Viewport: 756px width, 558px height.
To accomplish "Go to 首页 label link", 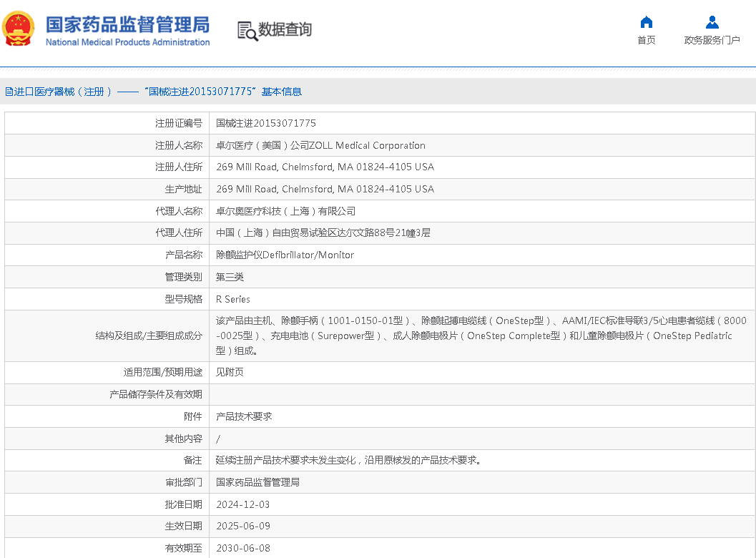I will 646,40.
